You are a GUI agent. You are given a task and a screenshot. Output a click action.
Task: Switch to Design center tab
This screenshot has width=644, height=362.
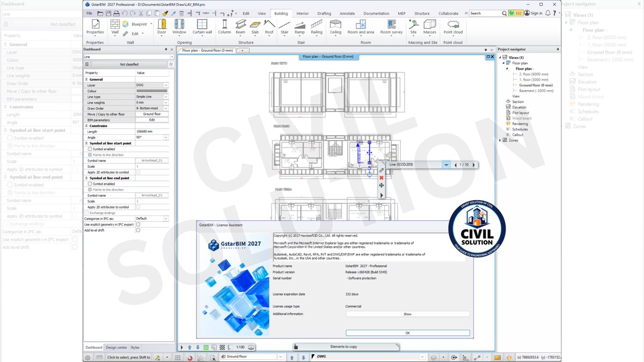click(x=116, y=348)
